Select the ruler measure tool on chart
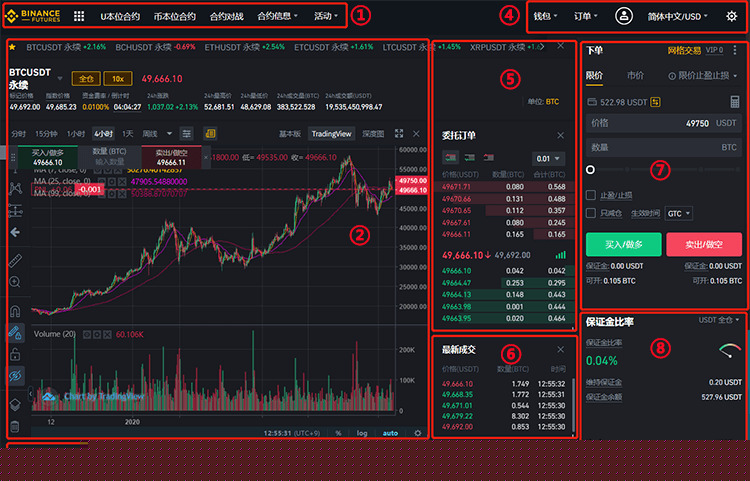Image resolution: width=750 pixels, height=481 pixels. click(x=14, y=260)
